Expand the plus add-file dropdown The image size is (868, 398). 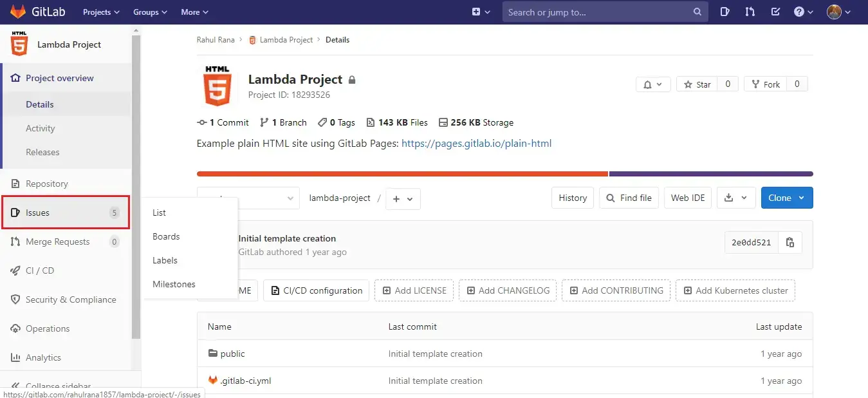point(403,199)
